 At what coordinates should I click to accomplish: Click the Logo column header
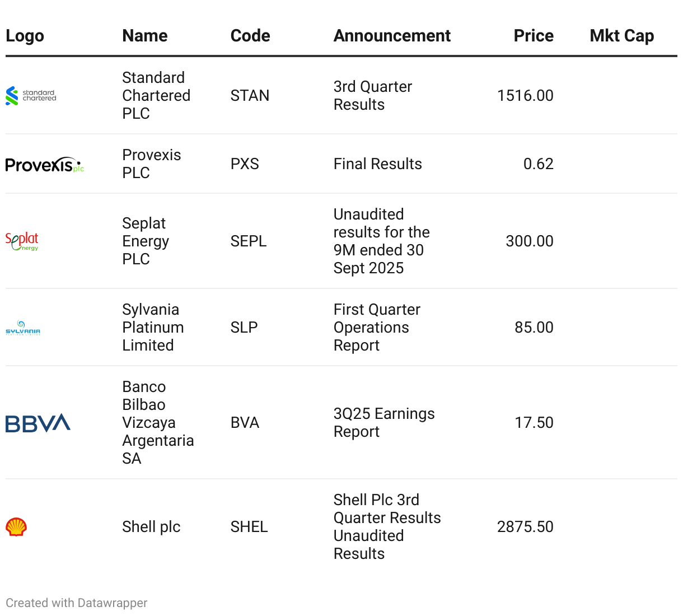pyautogui.click(x=25, y=36)
